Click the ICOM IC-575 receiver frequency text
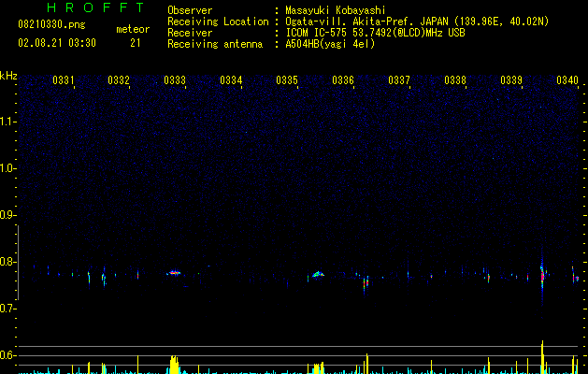The height and width of the screenshot is (374, 588). (375, 33)
